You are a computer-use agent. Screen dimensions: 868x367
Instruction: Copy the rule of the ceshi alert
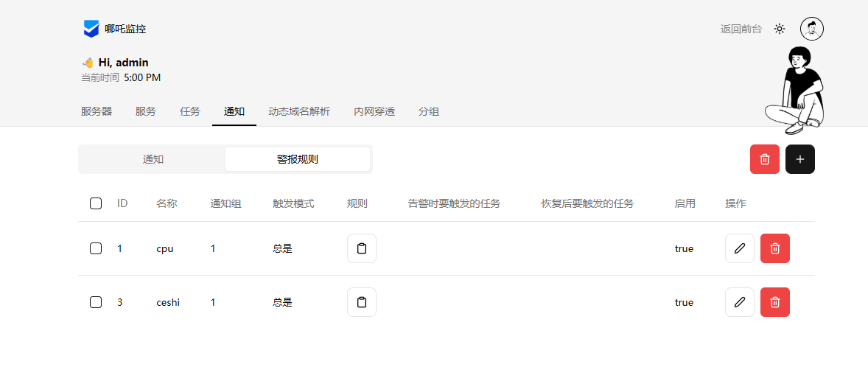[361, 302]
